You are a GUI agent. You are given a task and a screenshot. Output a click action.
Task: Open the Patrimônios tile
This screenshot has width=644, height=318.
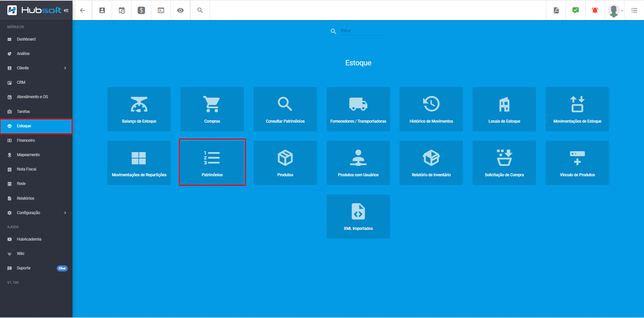tap(212, 163)
